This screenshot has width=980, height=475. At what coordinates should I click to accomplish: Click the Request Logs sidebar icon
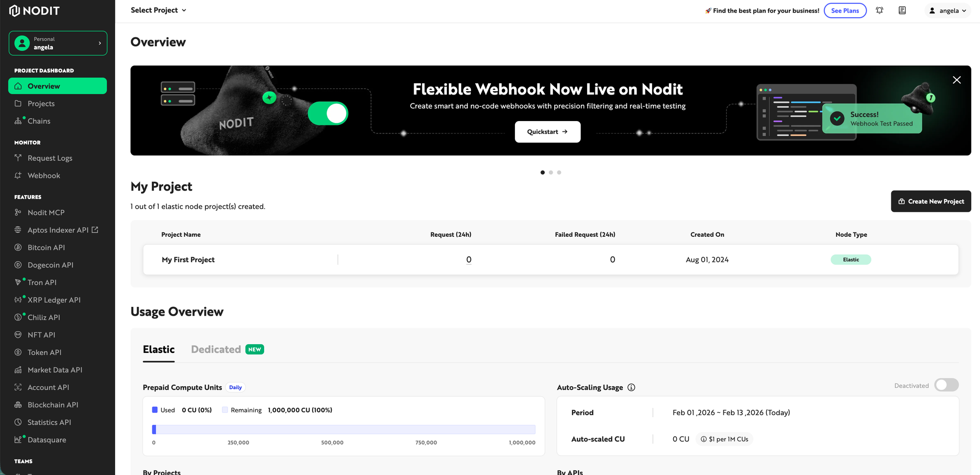(18, 158)
